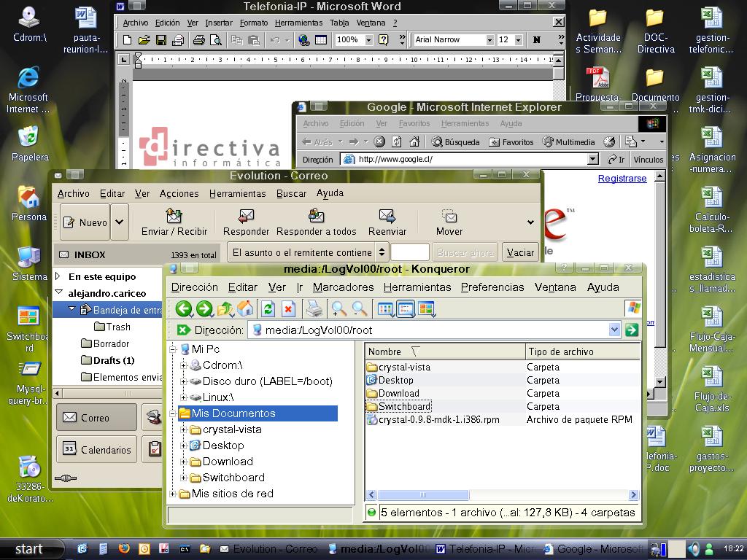Zoom out with Konqueror magnifier minus
This screenshot has width=747, height=560.
pyautogui.click(x=359, y=309)
